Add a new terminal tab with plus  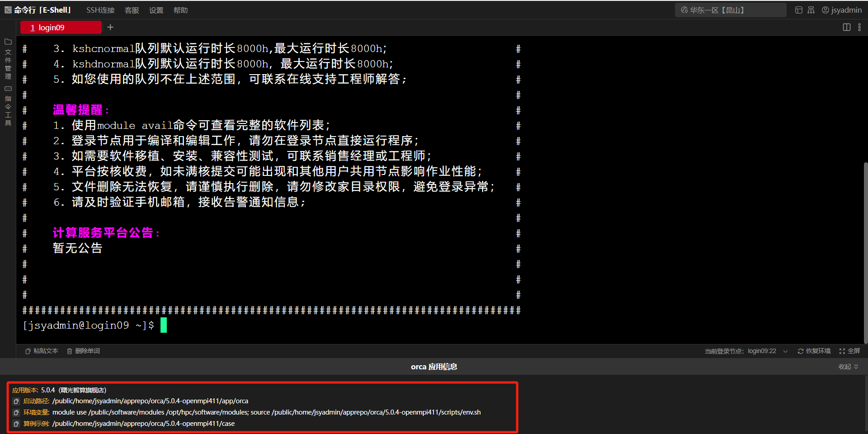pyautogui.click(x=110, y=28)
